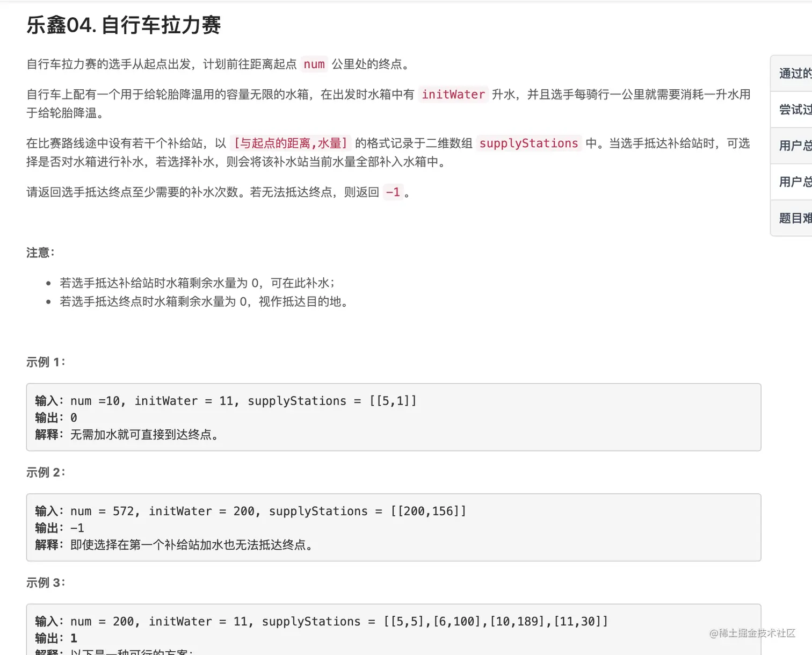Click example 2 explanation 即使选择在第一个补给站加水
The image size is (812, 655).
click(174, 545)
